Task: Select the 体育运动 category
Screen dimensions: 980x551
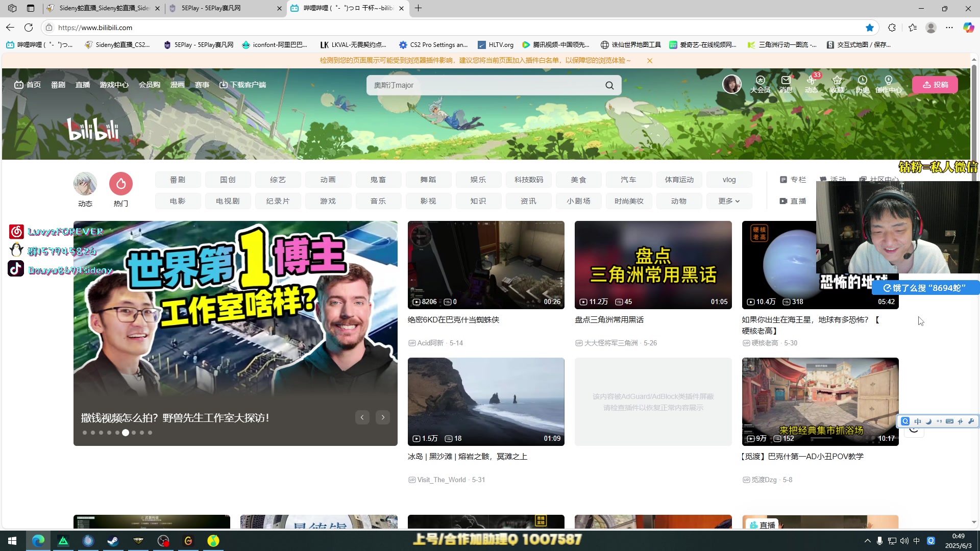Action: point(679,180)
